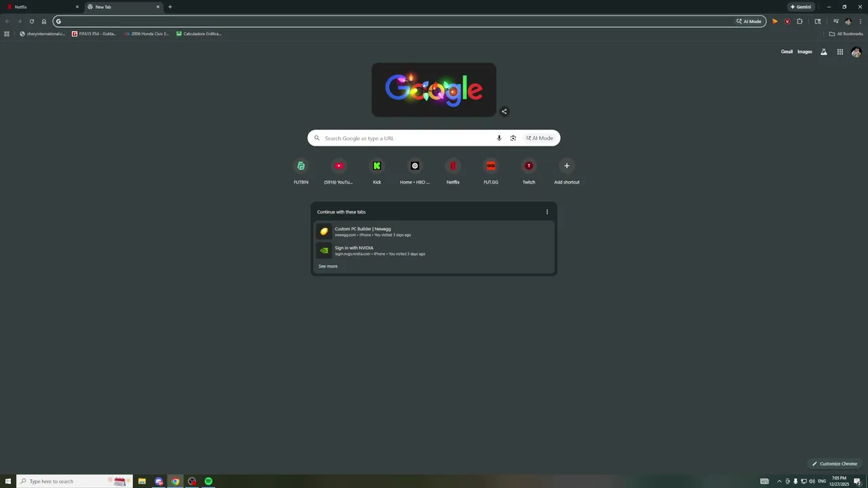The image size is (868, 488).
Task: Close the New Tab tab
Action: point(158,7)
